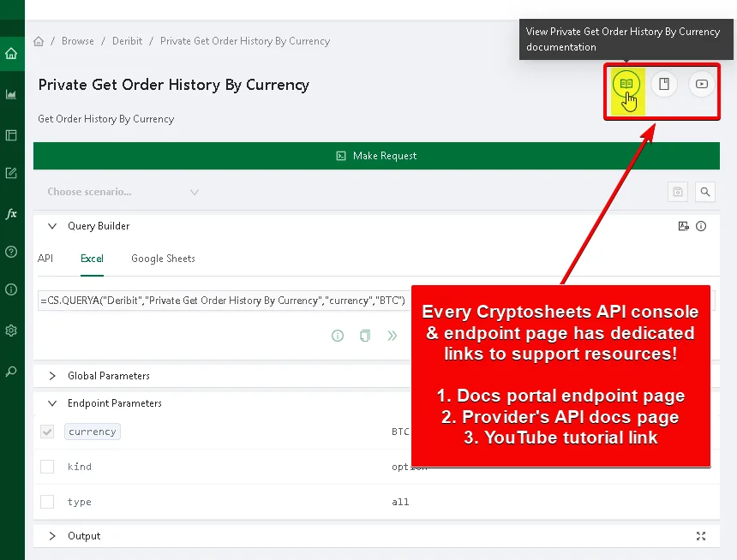Toggle the currency parameter checkbox
The image size is (737, 560).
47,432
